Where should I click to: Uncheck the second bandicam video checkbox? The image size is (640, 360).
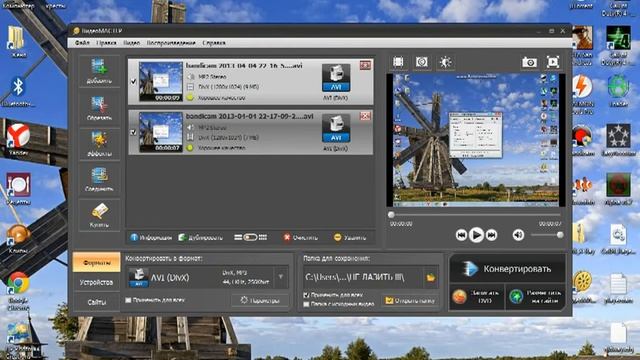[x=133, y=132]
